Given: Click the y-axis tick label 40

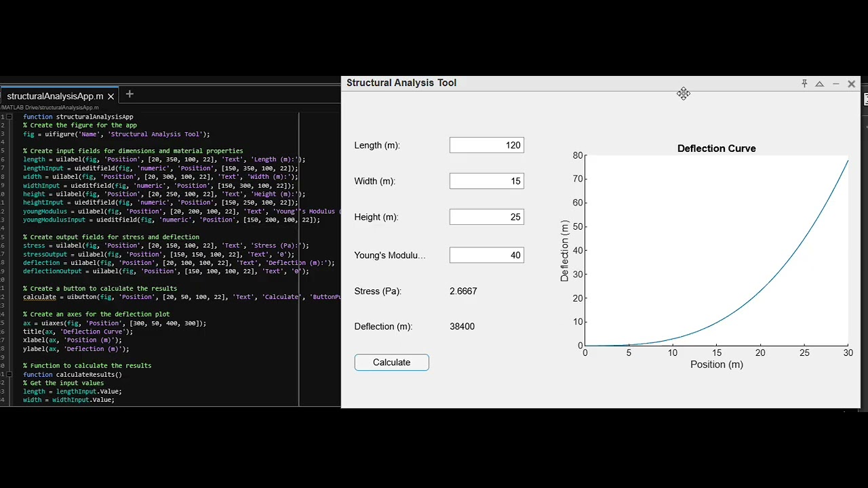Looking at the screenshot, I should pyautogui.click(x=578, y=250).
